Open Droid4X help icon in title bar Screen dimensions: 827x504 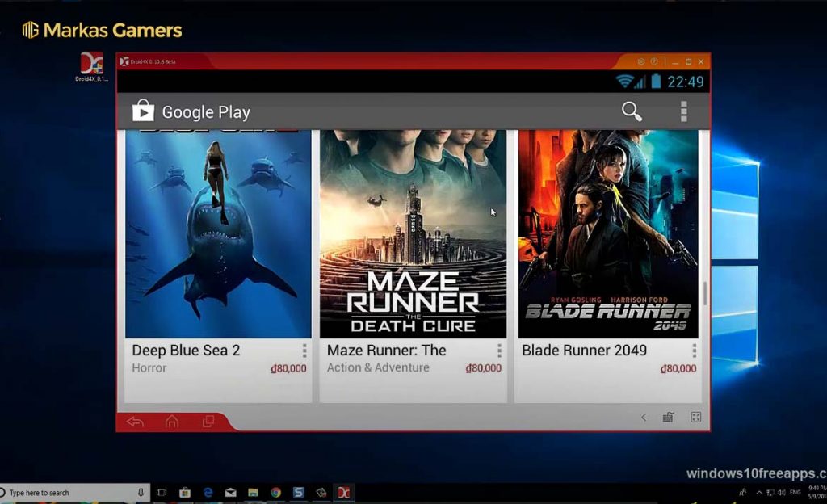point(654,61)
